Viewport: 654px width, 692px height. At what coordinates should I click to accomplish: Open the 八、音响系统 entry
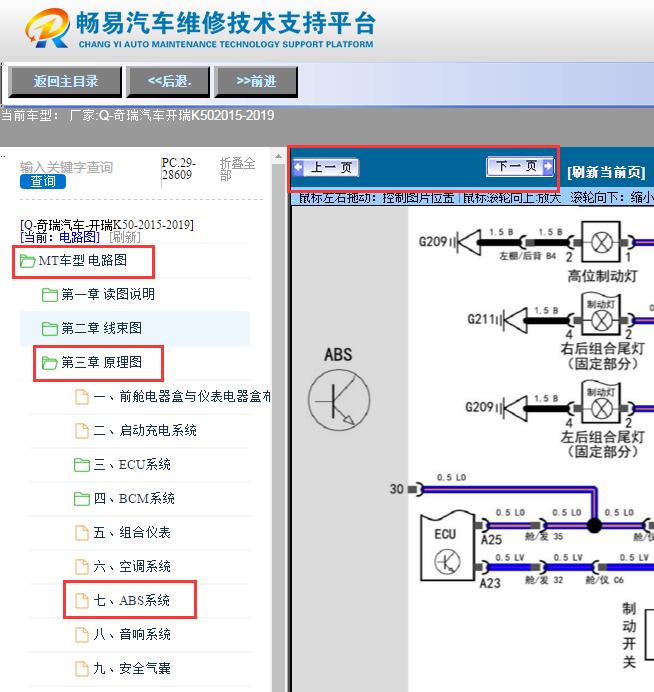pos(132,635)
